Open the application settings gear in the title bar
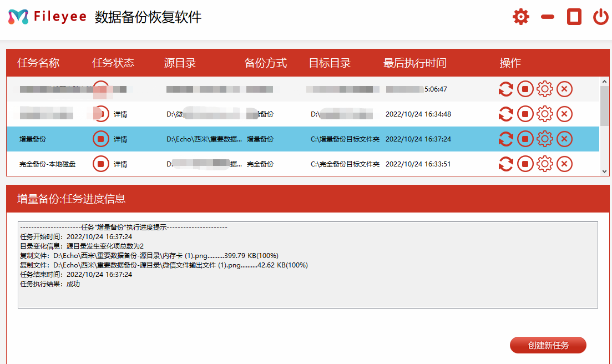 [x=520, y=17]
